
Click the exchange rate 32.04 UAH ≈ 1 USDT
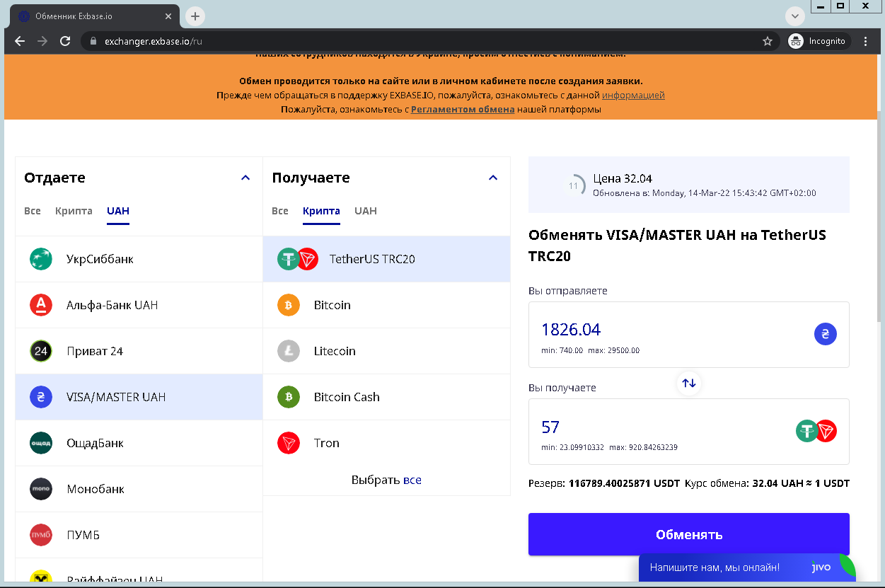pyautogui.click(x=801, y=484)
